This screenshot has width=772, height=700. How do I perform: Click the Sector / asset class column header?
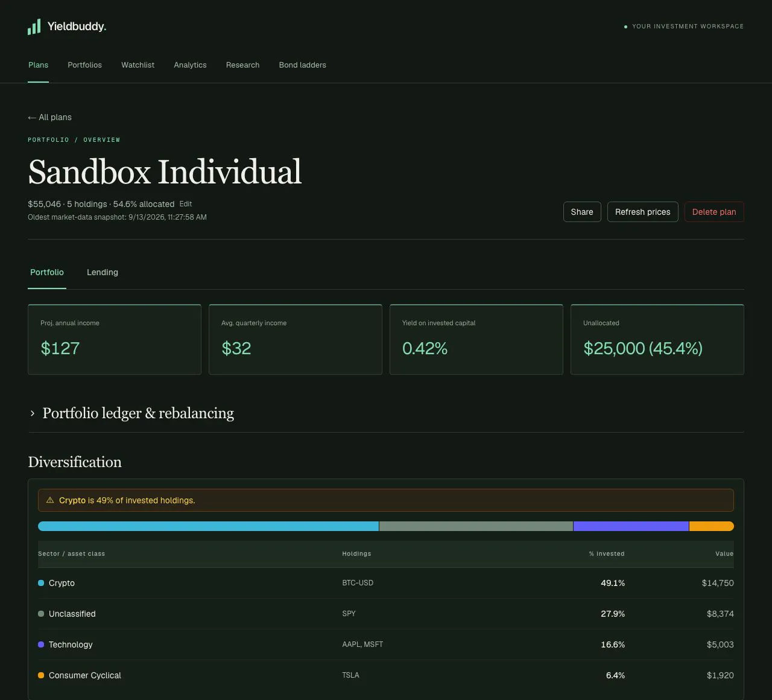(71, 553)
